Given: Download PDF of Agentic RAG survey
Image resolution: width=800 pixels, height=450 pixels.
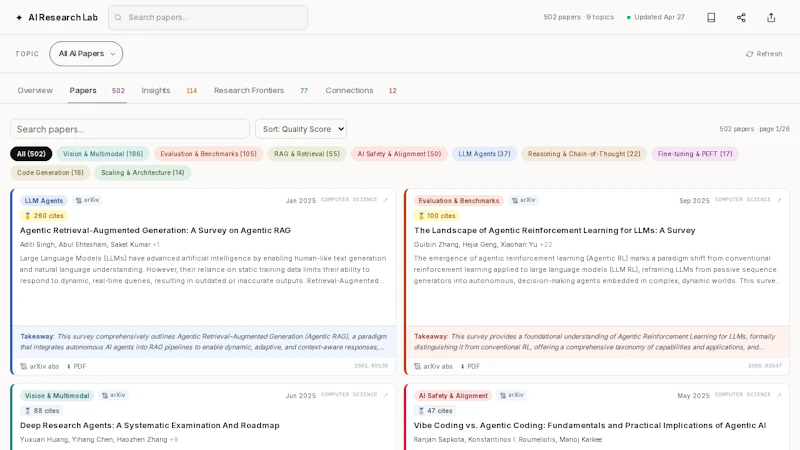Looking at the screenshot, I should tap(77, 366).
